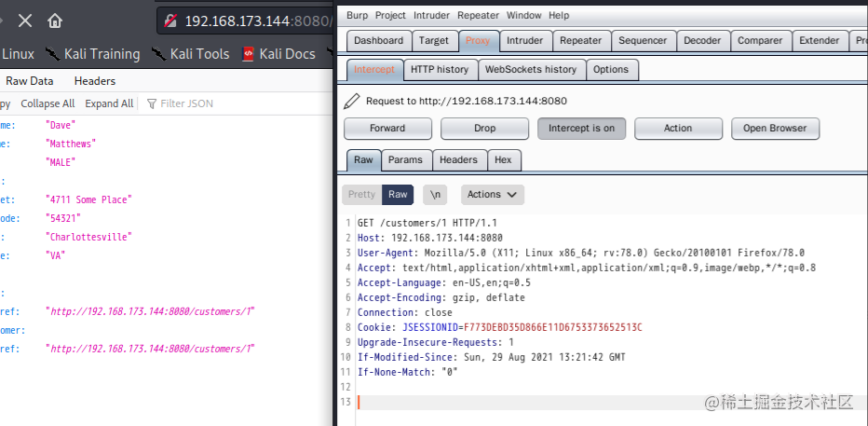
Task: Click Expand All in Firefox JSON viewer
Action: pos(109,103)
